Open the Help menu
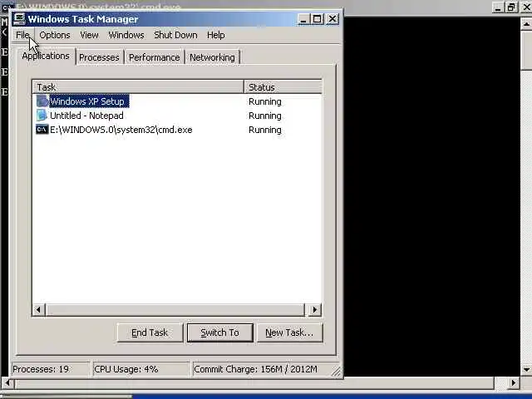 (216, 35)
